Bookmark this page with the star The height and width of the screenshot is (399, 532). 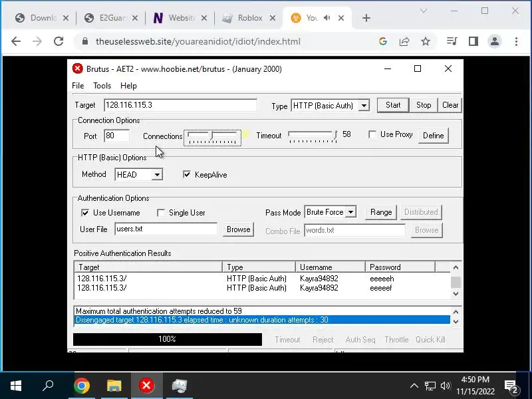point(426,41)
